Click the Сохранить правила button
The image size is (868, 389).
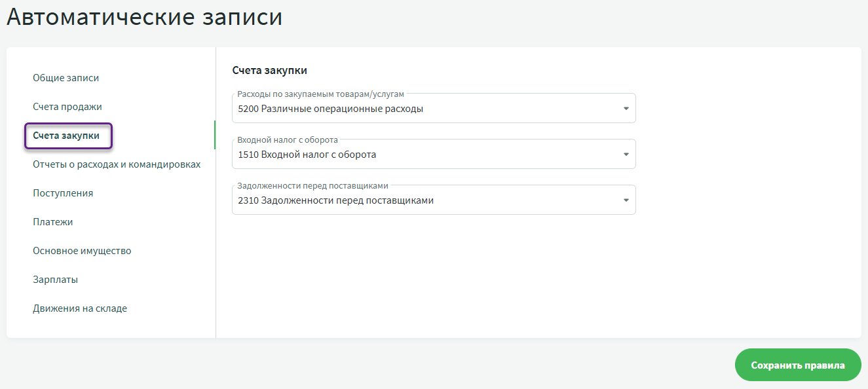coord(797,365)
